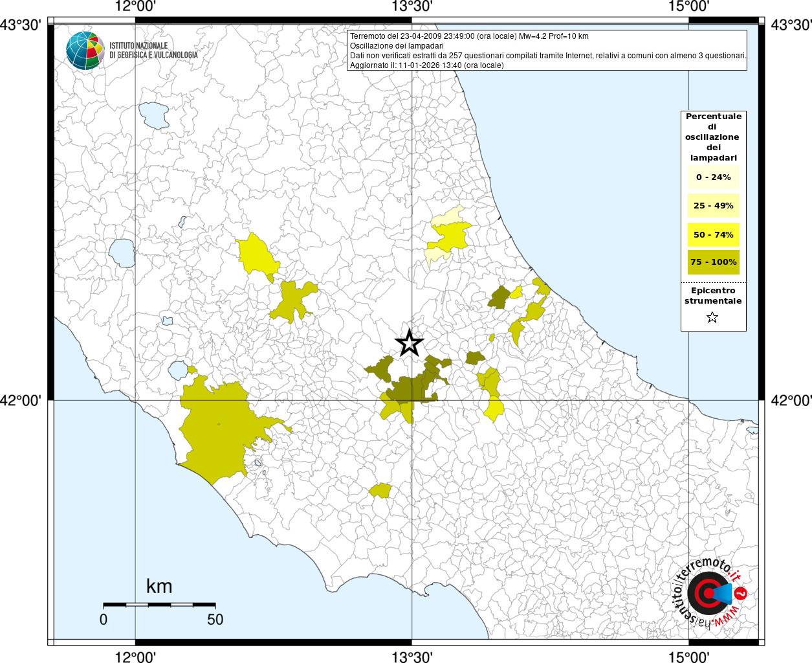This screenshot has height=663, width=812.
Task: Select the 0 - 24% legend swatch
Action: pos(713,177)
